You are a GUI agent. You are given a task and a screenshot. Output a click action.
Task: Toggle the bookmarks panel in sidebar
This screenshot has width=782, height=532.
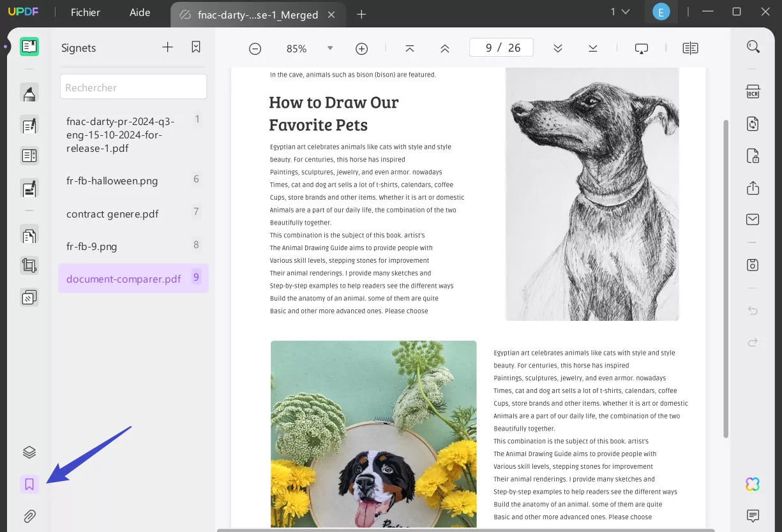tap(29, 484)
